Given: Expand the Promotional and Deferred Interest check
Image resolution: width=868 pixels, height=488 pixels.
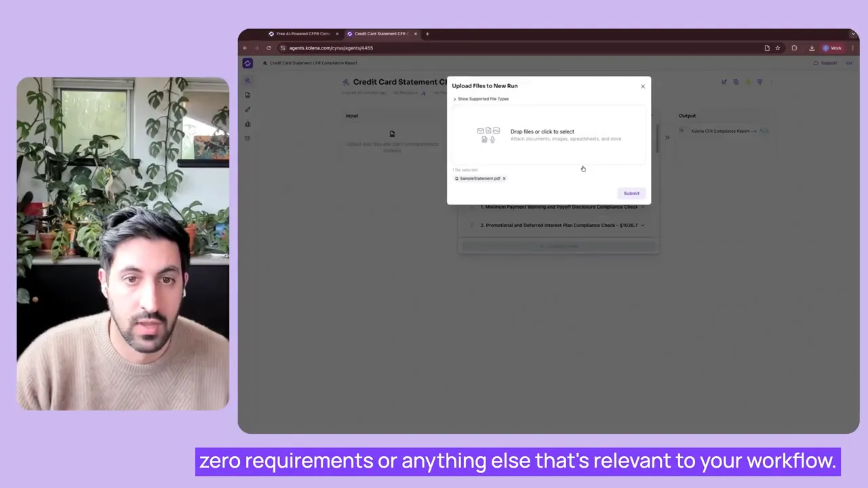Looking at the screenshot, I should coord(642,225).
